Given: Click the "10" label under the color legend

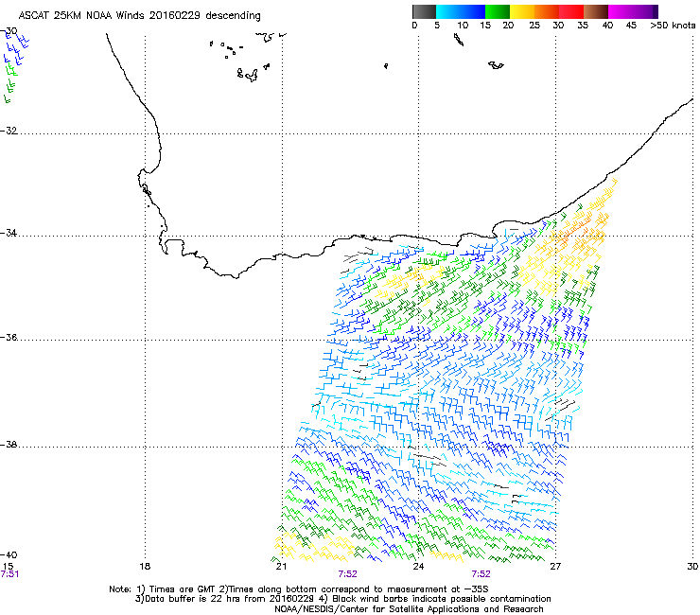Looking at the screenshot, I should click(463, 26).
